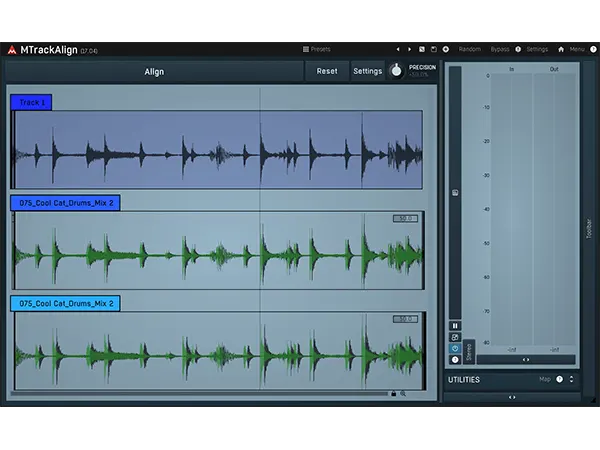
Task: Click help icon next to Bypass
Action: tap(518, 49)
